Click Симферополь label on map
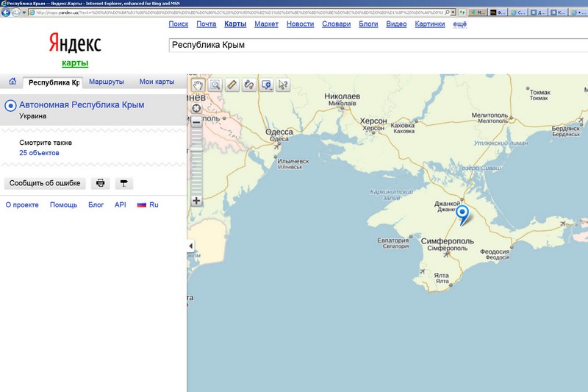This screenshot has width=588, height=392. 448,241
